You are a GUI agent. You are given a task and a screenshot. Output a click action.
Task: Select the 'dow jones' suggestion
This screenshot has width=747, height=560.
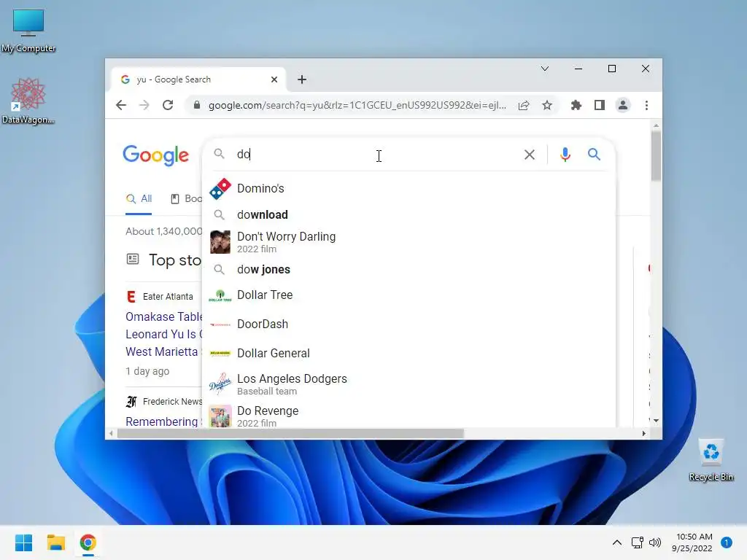409,270
